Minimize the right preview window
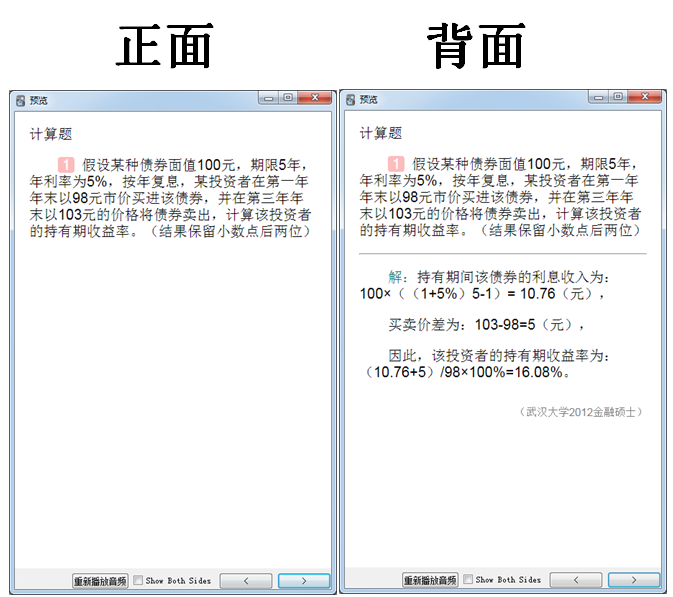 (x=598, y=97)
